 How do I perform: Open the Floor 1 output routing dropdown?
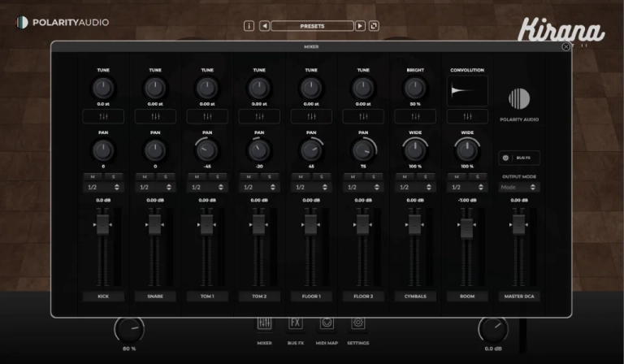[x=311, y=187]
